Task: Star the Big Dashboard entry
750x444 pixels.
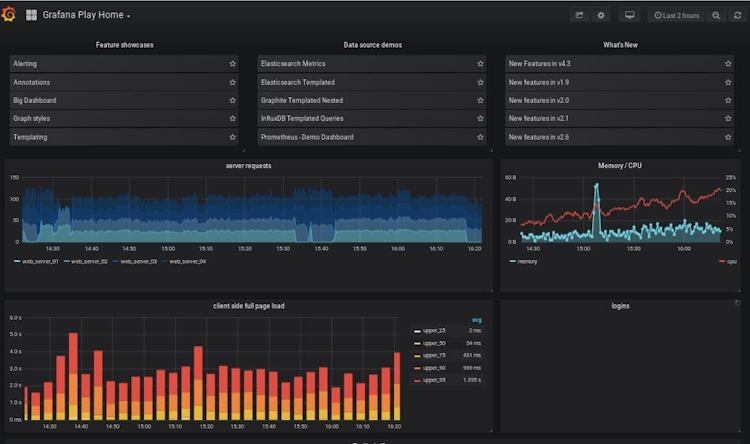Action: [x=232, y=100]
